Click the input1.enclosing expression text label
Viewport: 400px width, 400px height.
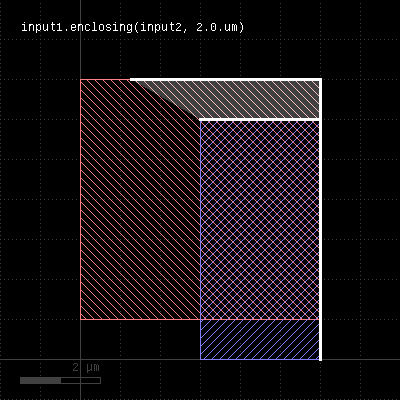[x=133, y=27]
